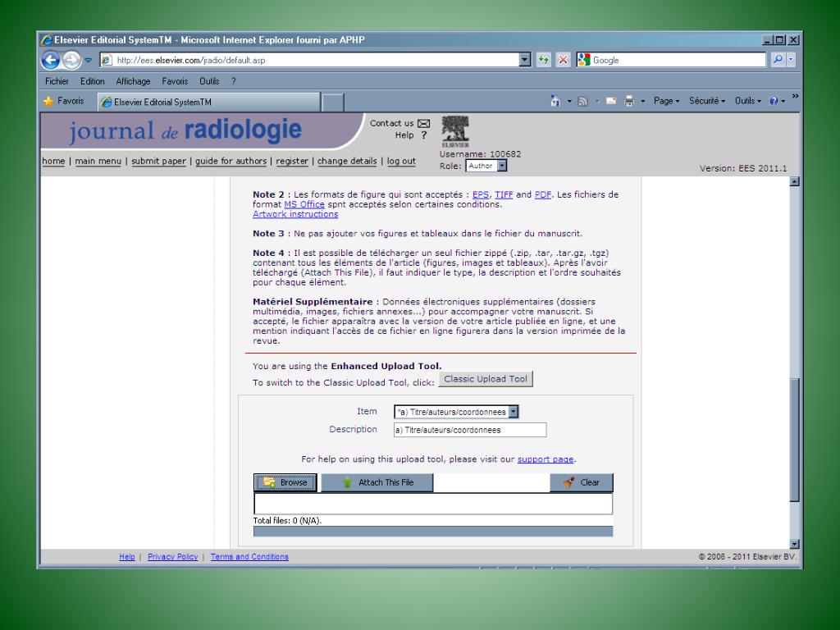Open the Favoris menu in menu bar
840x630 pixels.
[x=175, y=81]
